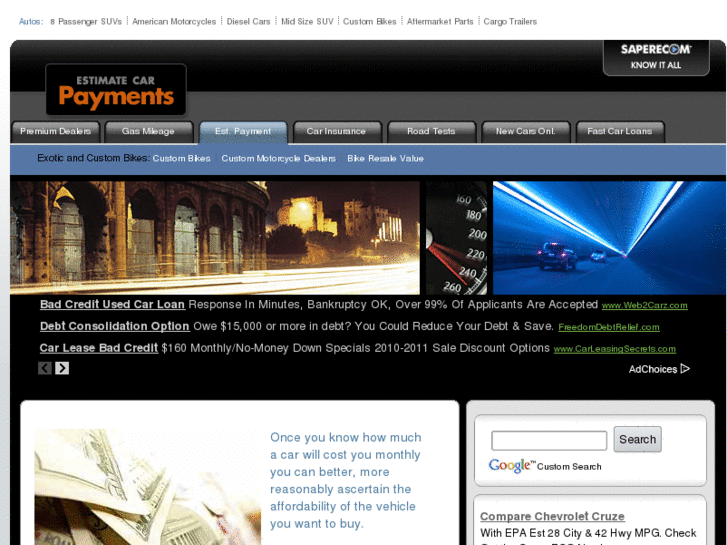
Task: Visit the FreedomDebtRelief.com link
Action: pyautogui.click(x=609, y=327)
